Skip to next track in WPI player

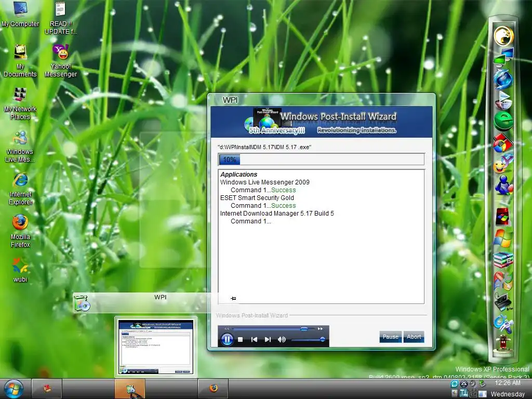(x=268, y=339)
